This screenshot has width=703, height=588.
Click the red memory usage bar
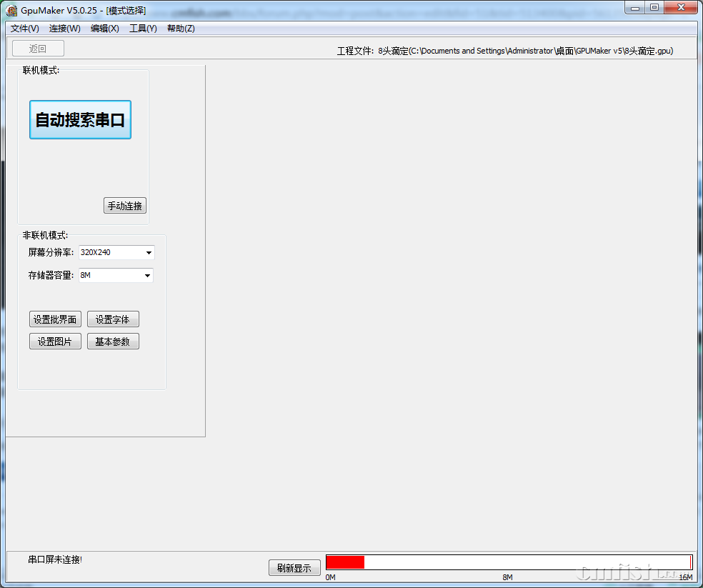click(x=345, y=562)
